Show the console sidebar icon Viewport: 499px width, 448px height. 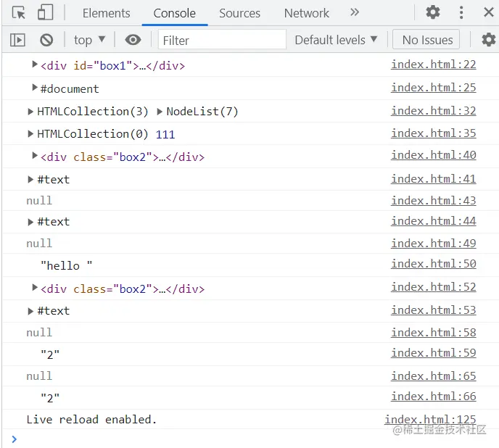tap(17, 40)
